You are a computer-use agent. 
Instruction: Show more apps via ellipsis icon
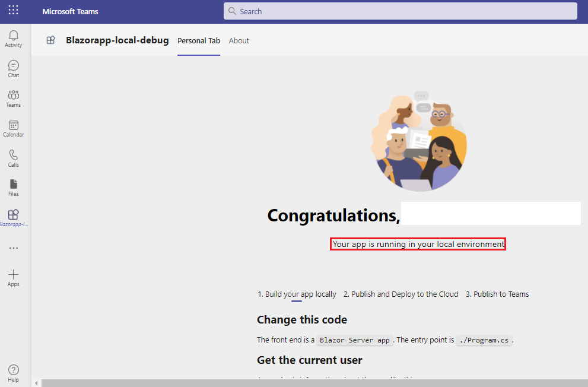[14, 248]
